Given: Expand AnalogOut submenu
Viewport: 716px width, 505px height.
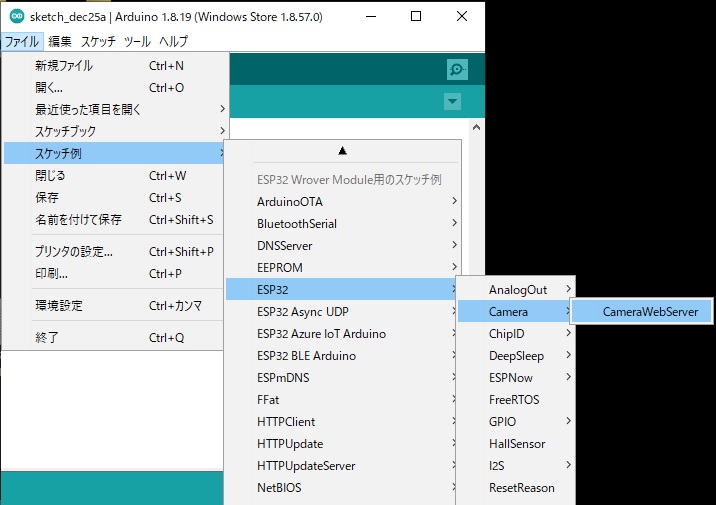Looking at the screenshot, I should [516, 289].
